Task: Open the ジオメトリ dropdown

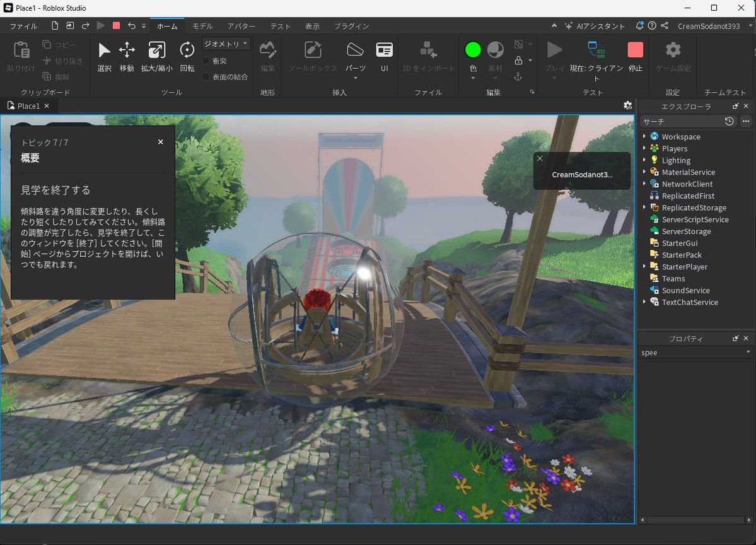Action: click(x=226, y=44)
